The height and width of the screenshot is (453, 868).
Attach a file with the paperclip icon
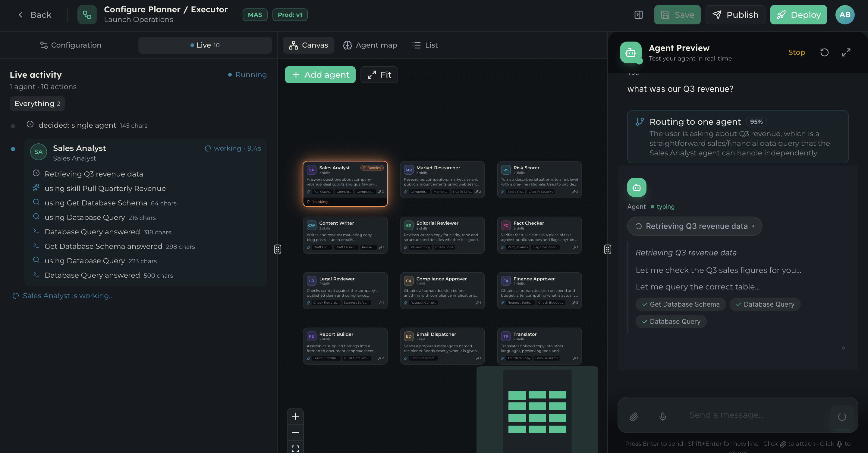634,417
